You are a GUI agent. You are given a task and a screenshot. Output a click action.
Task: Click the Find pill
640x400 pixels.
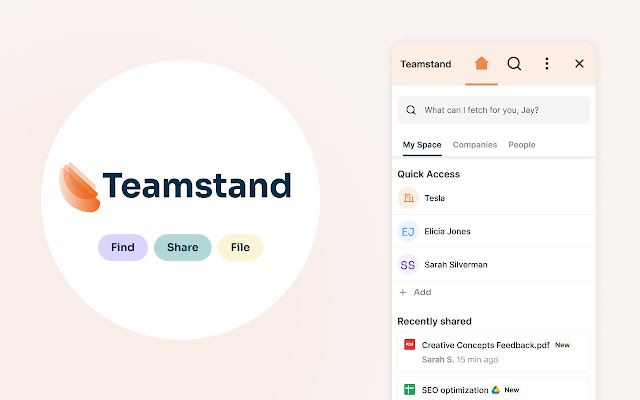click(123, 247)
